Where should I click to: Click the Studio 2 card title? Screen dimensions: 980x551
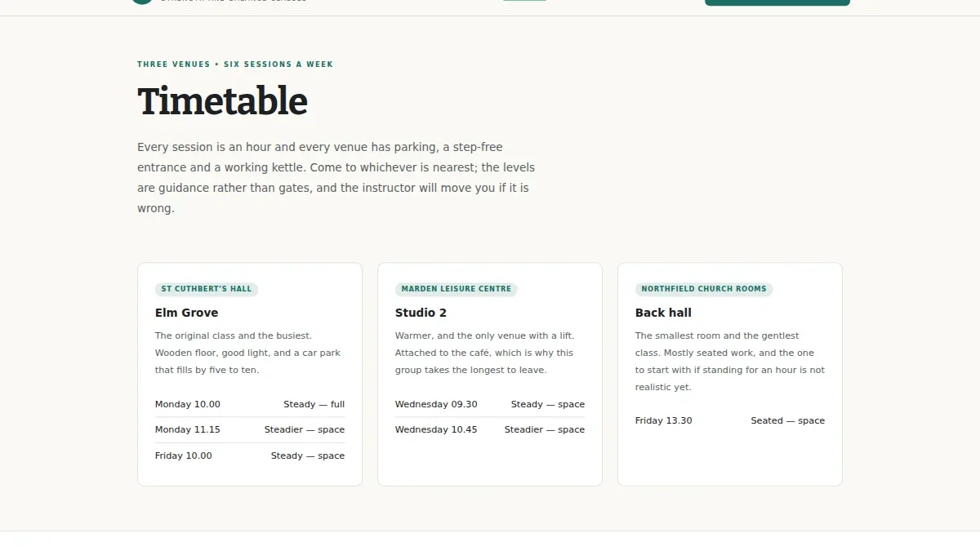point(421,313)
